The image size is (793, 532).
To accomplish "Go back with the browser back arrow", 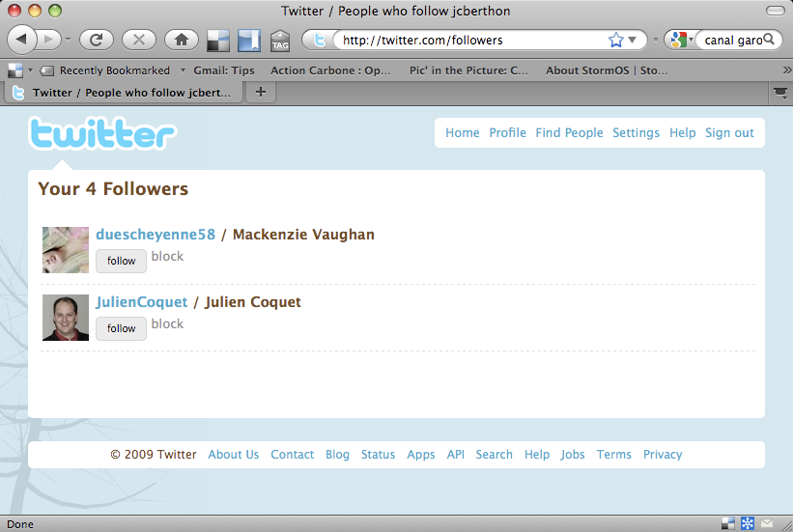I will (x=22, y=39).
